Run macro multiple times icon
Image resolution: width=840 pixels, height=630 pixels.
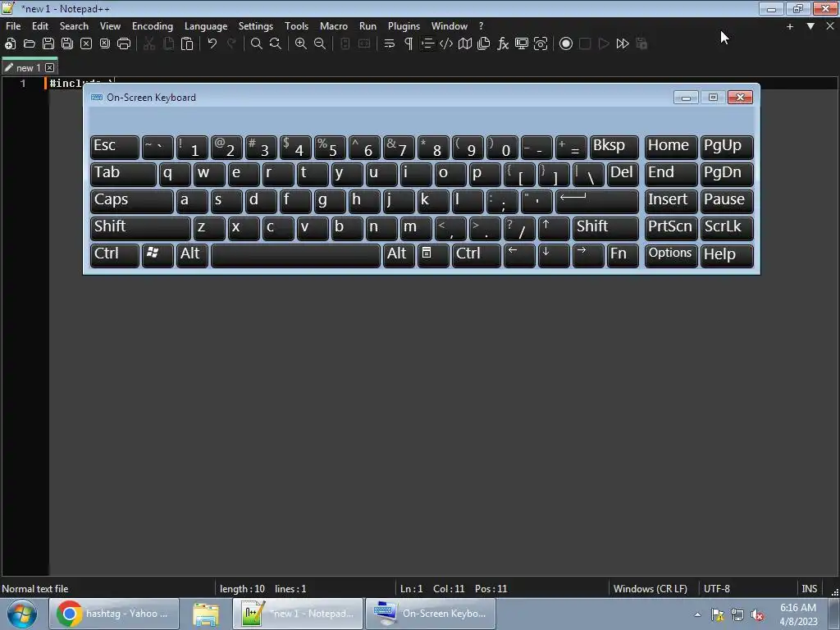click(623, 44)
